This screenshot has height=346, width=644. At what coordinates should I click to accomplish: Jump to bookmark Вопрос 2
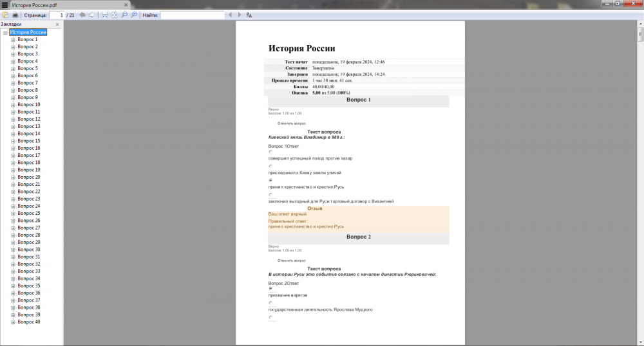click(x=28, y=47)
